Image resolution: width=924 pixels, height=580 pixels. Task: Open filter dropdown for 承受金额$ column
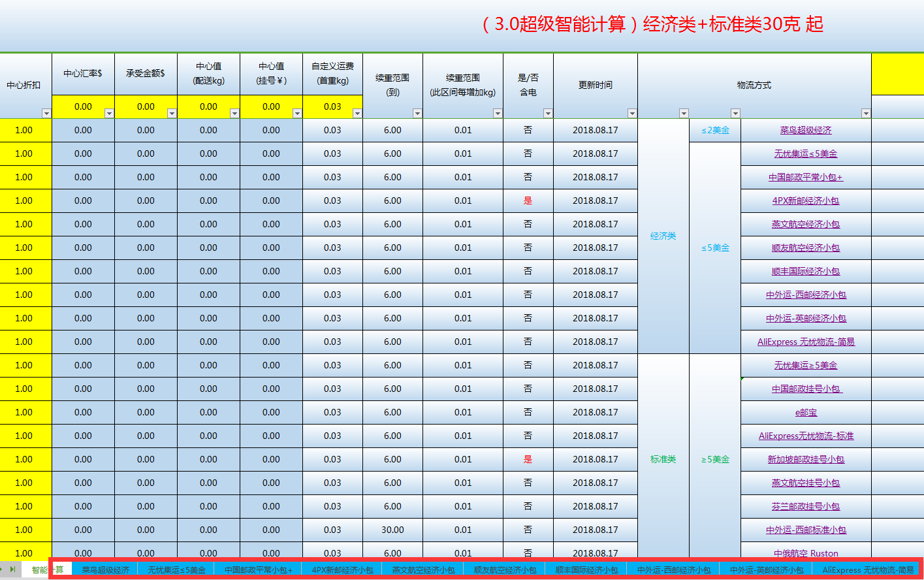coord(172,114)
